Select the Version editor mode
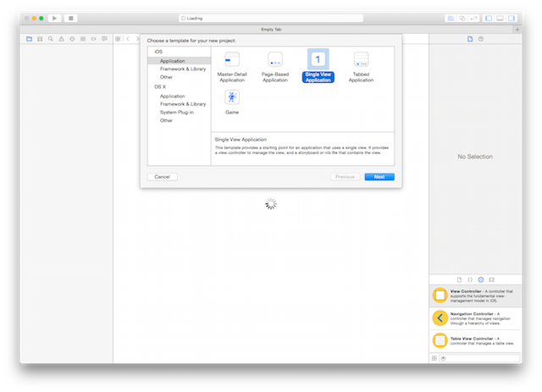This screenshot has height=392, width=542. [x=473, y=18]
